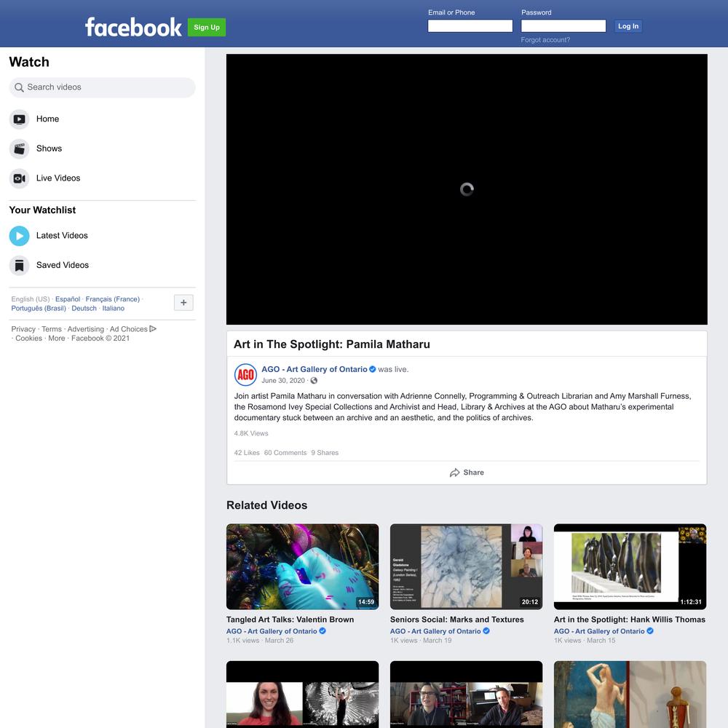
Task: Open the painting of nude figure thumbnail
Action: tap(630, 695)
